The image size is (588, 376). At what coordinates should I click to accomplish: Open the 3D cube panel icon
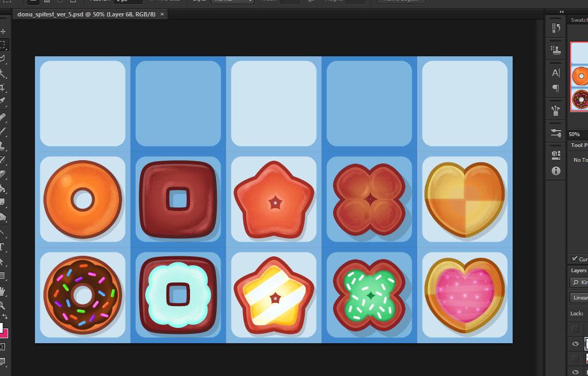[556, 155]
